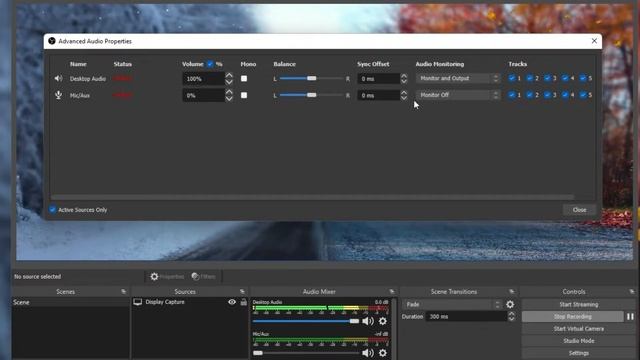Click the Duration 300 ms field

coord(466,317)
